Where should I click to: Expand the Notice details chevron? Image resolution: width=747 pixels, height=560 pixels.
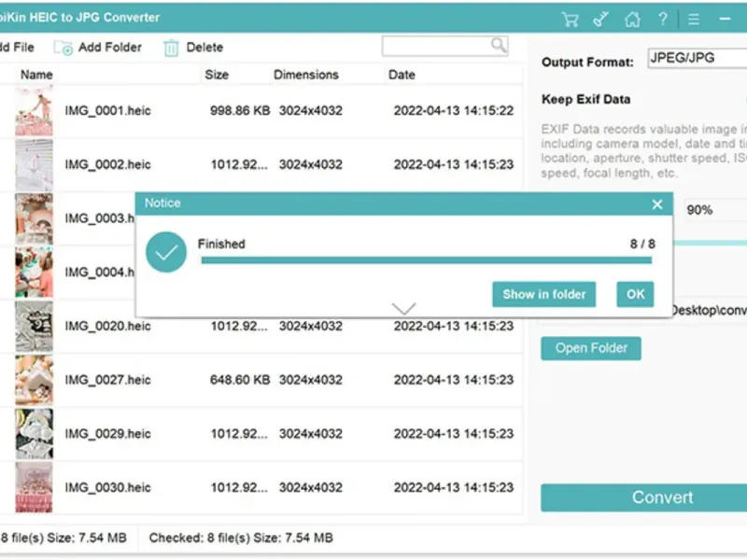click(x=404, y=308)
